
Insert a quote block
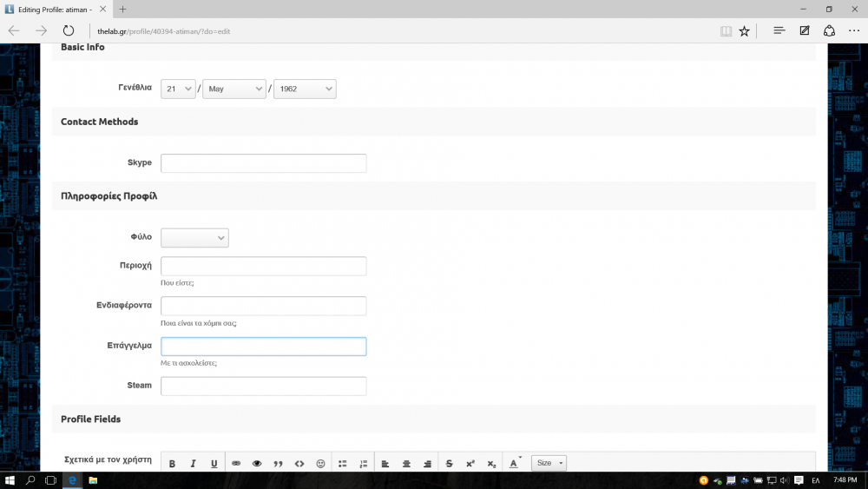[278, 464]
